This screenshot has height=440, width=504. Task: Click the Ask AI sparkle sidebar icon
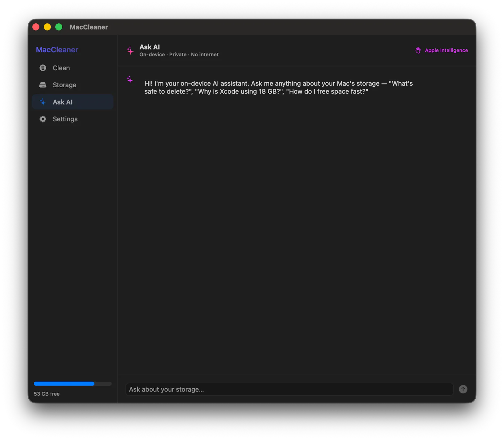(43, 102)
